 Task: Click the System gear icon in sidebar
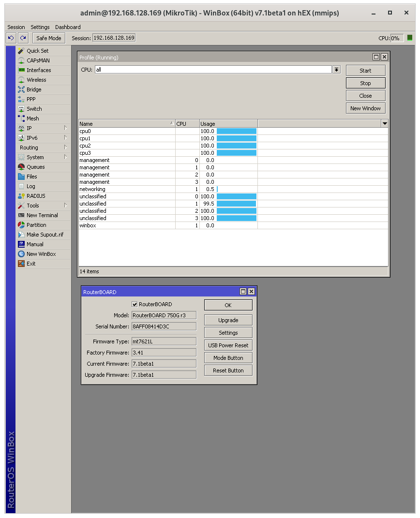pos(21,157)
